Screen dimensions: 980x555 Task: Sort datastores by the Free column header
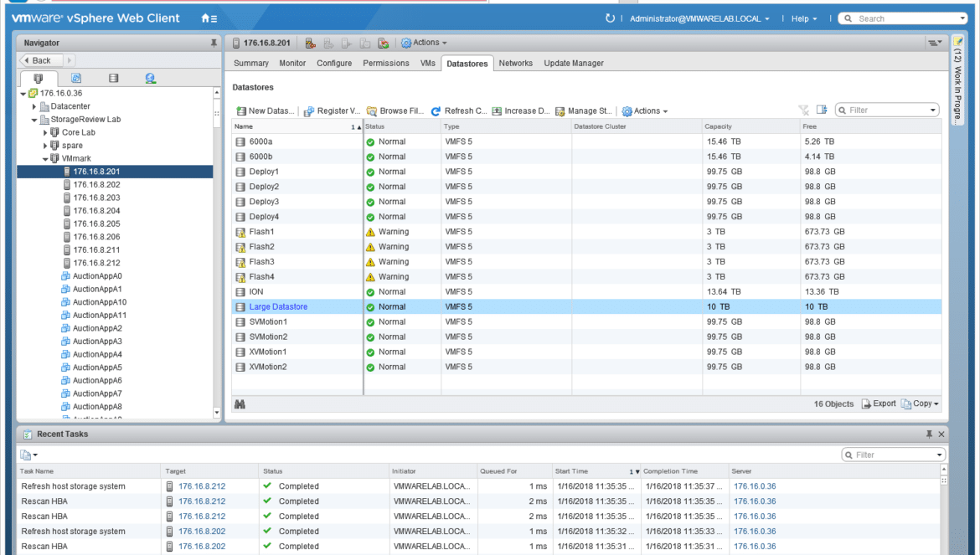pyautogui.click(x=870, y=126)
